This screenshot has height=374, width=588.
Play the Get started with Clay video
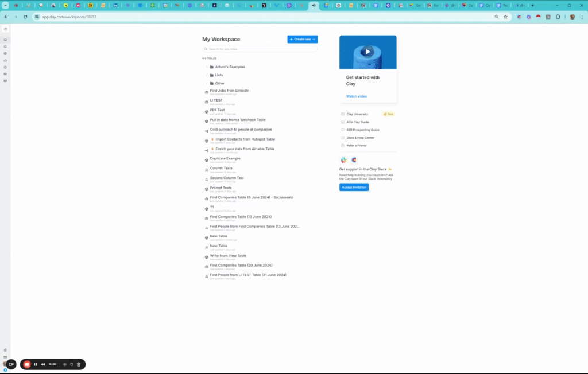367,52
